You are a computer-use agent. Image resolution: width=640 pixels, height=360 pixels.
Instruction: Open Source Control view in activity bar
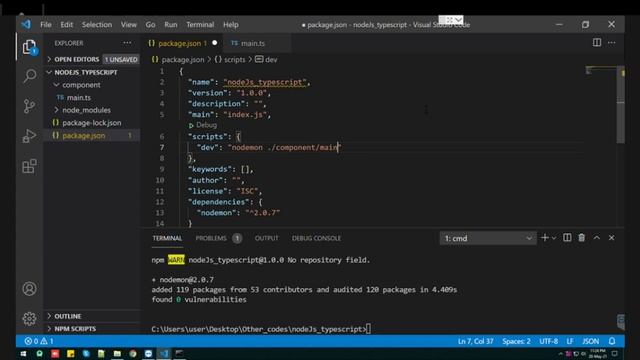(29, 106)
